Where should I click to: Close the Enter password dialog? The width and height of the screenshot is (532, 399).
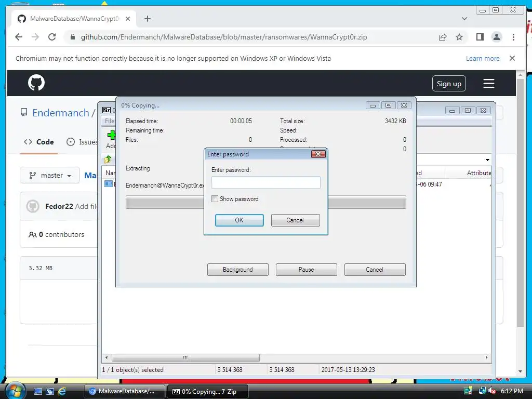pos(318,154)
